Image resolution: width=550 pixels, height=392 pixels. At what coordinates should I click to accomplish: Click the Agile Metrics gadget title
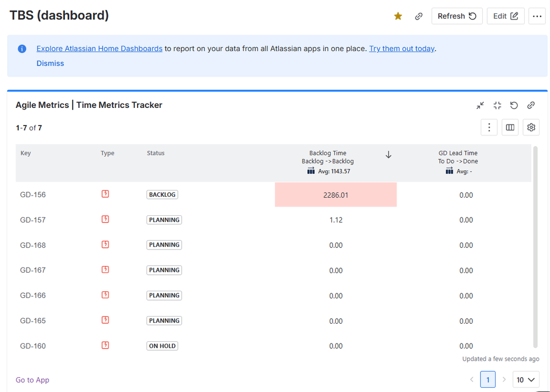(x=89, y=105)
